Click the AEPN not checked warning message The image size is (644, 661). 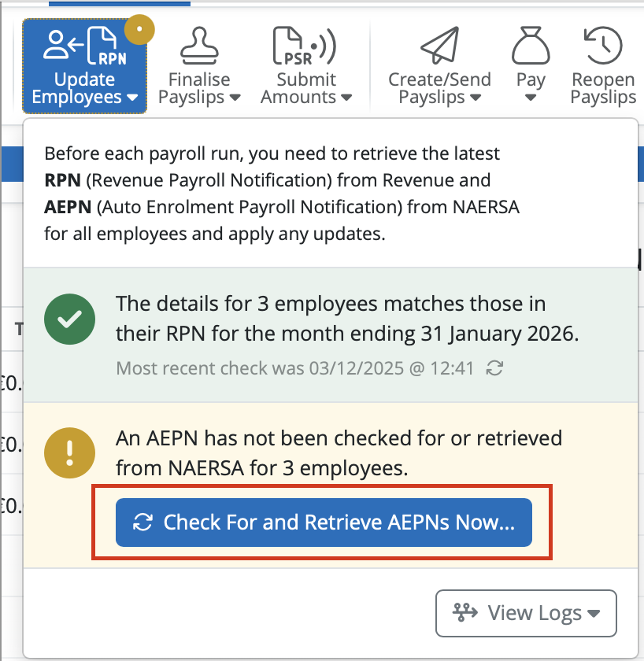(339, 453)
